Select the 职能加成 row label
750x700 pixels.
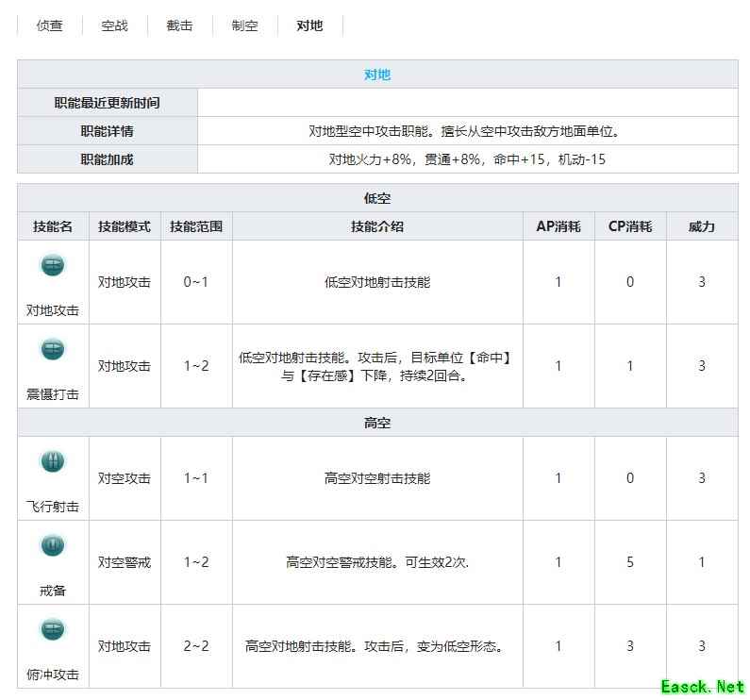[107, 159]
